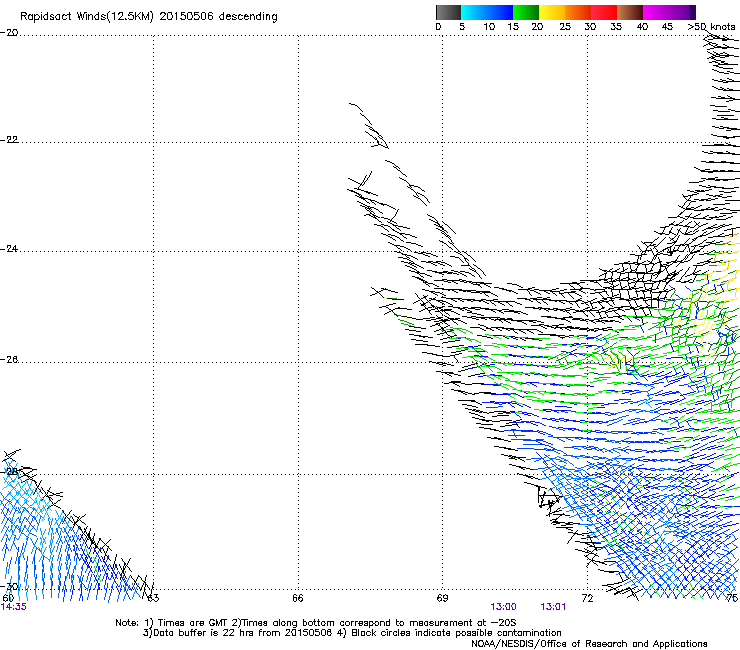Click the NOAA/NESDIS credit text
740x650 pixels.
point(589,644)
